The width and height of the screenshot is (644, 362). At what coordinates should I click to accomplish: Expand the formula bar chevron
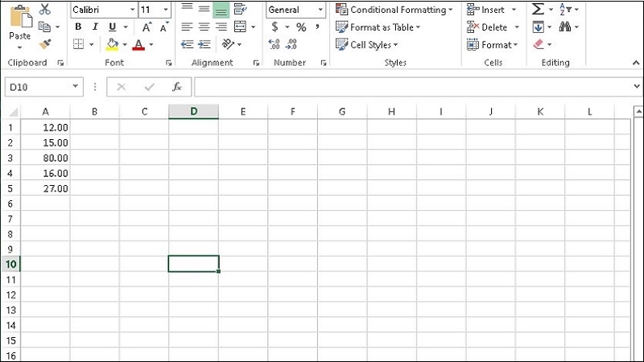pos(637,86)
